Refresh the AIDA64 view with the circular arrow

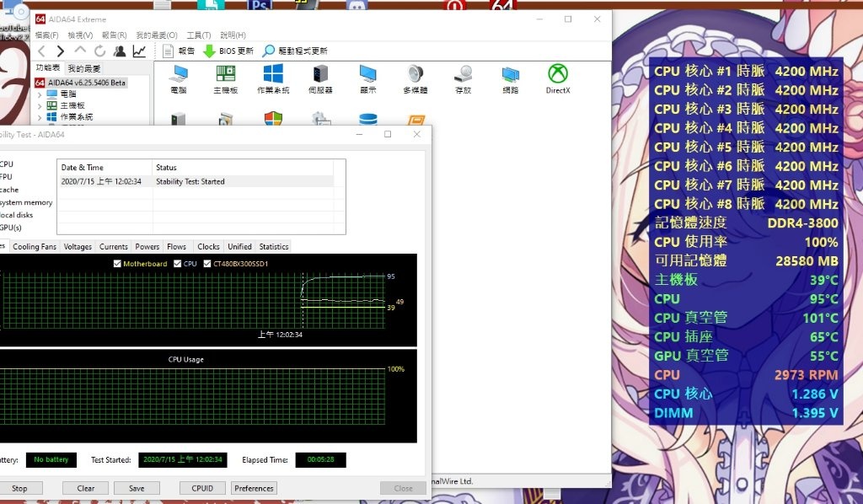pos(99,51)
